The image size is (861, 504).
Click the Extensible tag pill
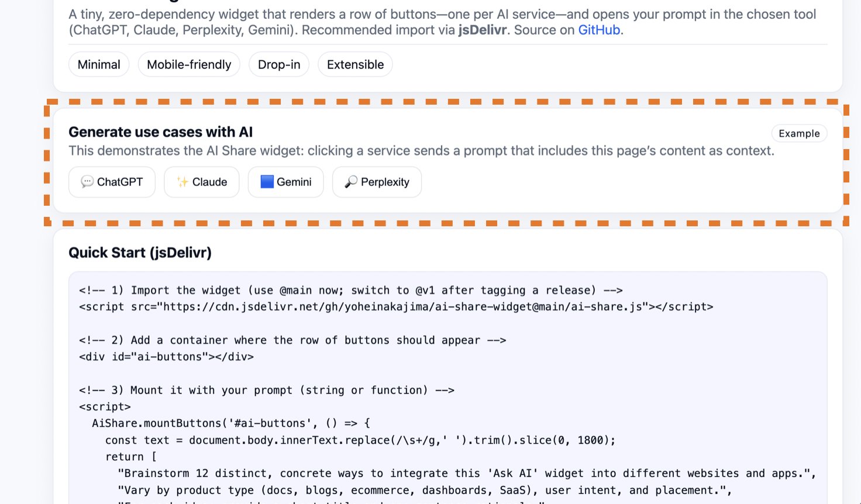tap(355, 64)
